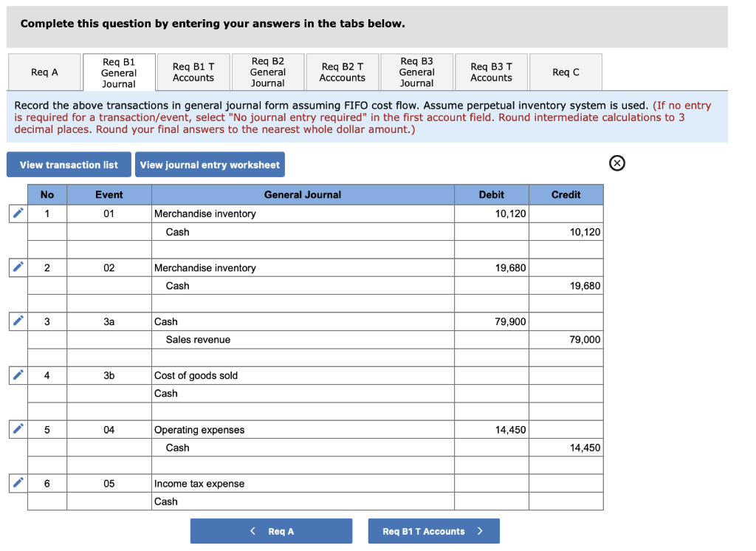Edit the Operating expenses entry via pencil icon
Image resolution: width=756 pixels, height=551 pixels.
tap(17, 429)
